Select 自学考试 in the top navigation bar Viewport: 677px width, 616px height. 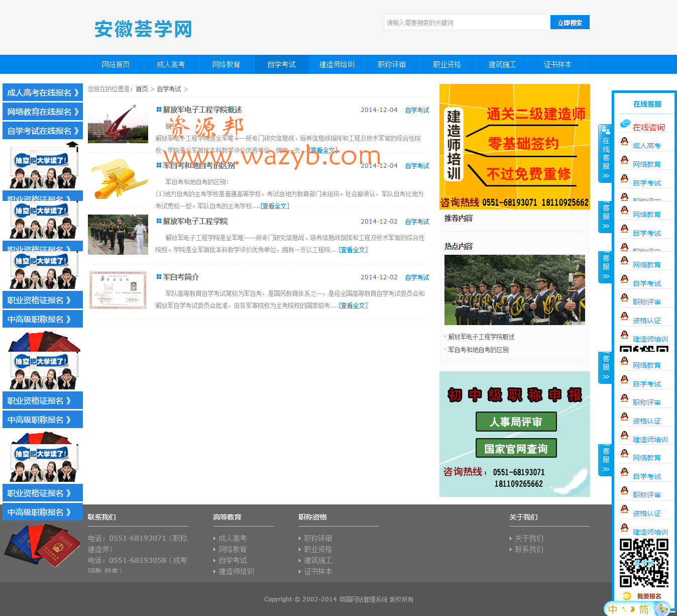tap(282, 64)
